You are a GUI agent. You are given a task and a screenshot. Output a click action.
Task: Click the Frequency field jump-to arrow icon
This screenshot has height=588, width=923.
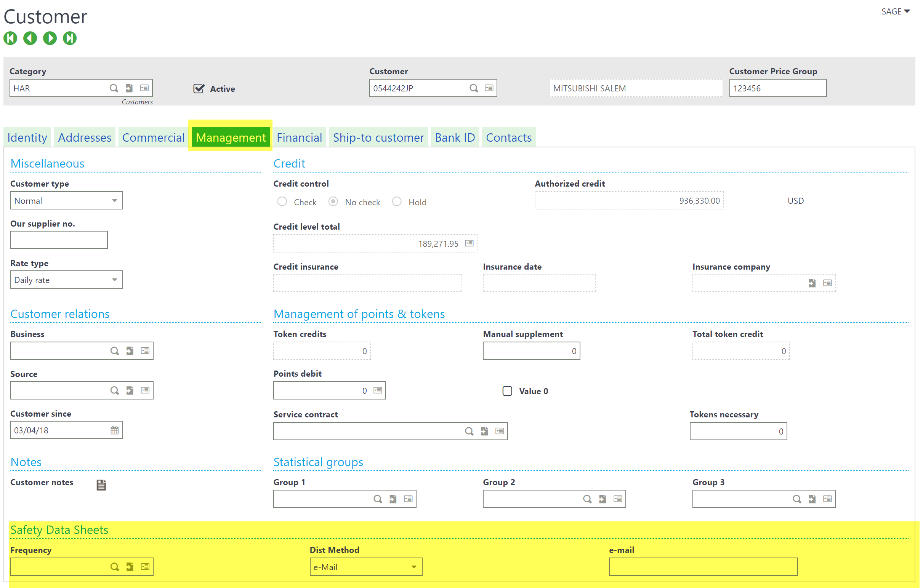(x=130, y=567)
